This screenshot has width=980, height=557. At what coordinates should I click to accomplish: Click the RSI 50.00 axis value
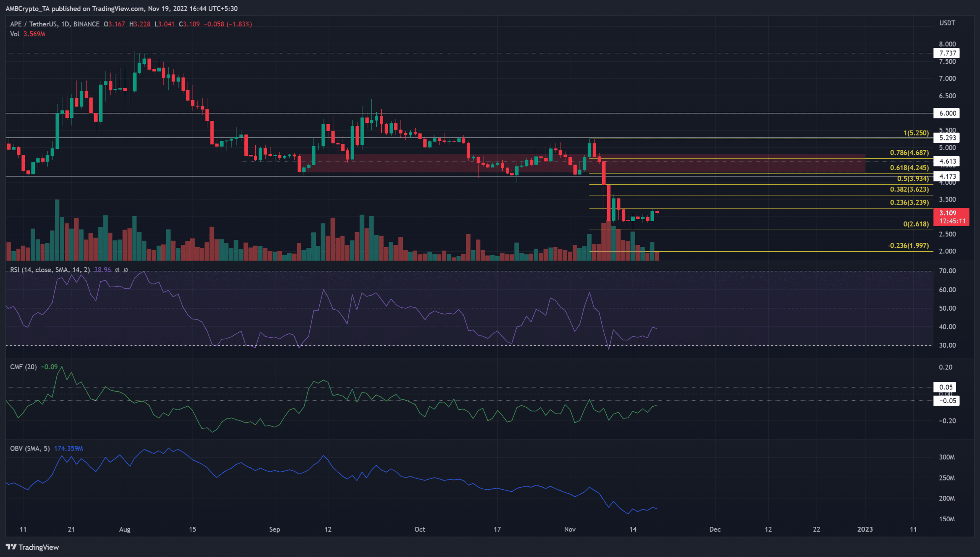pyautogui.click(x=947, y=308)
